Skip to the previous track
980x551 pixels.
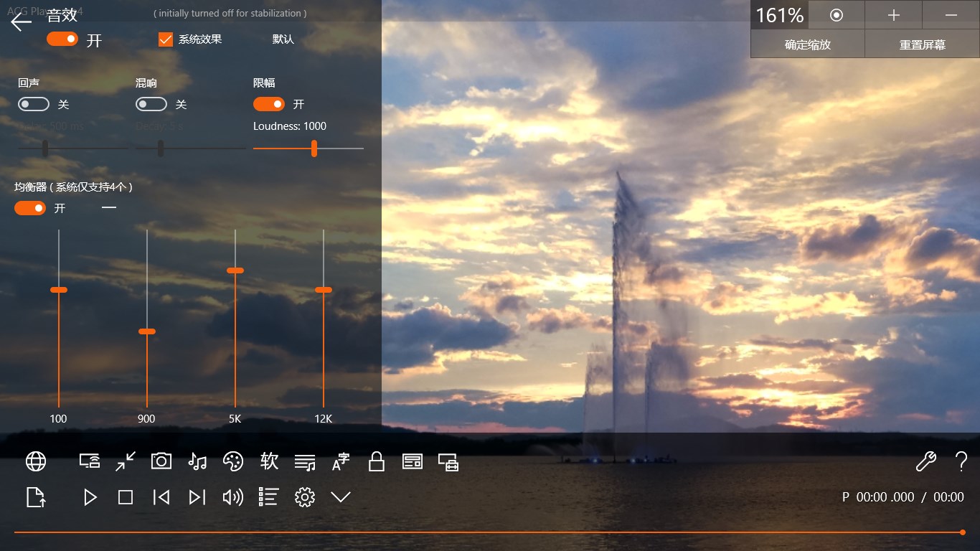coord(161,497)
